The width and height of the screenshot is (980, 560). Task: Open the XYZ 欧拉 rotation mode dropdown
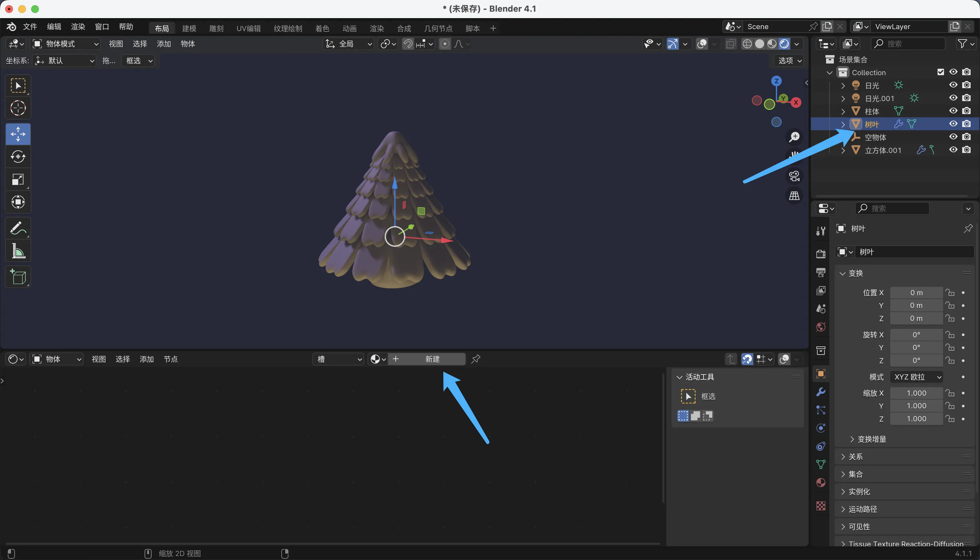tap(916, 377)
